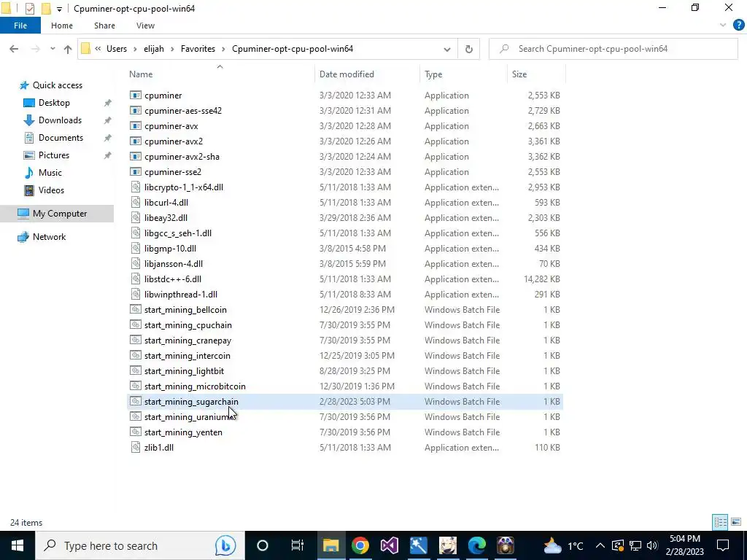Open Music folder in sidebar
This screenshot has width=747, height=560.
50,172
